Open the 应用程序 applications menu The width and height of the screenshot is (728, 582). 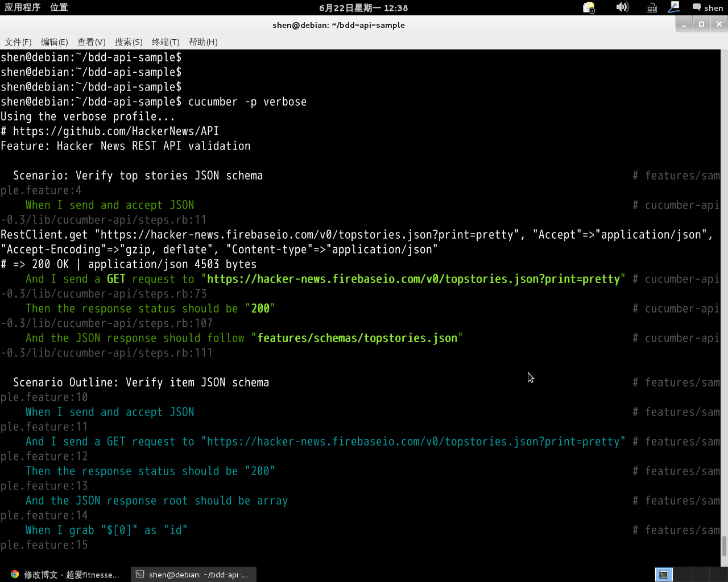click(23, 7)
